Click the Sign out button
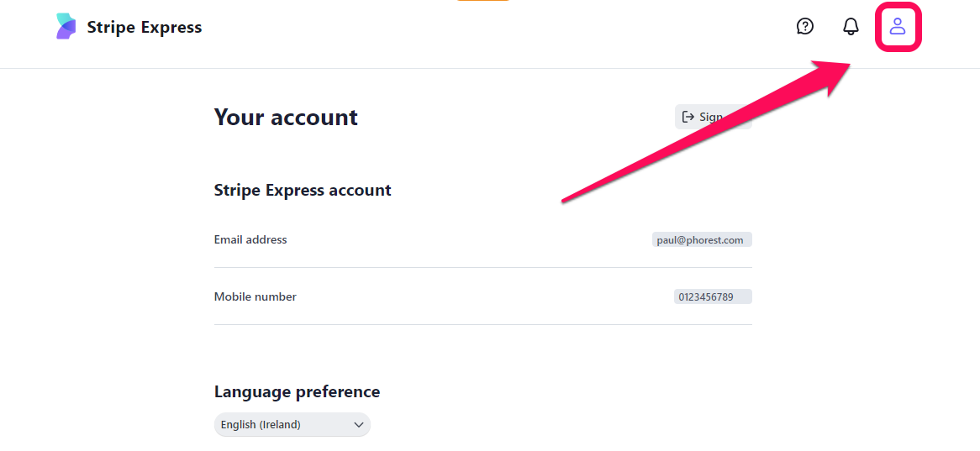The height and width of the screenshot is (451, 980). (713, 117)
